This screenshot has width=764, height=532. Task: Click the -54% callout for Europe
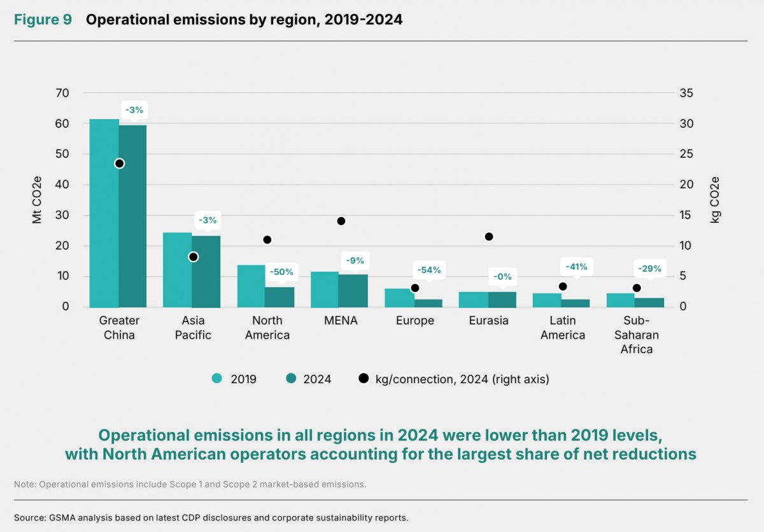(x=429, y=270)
